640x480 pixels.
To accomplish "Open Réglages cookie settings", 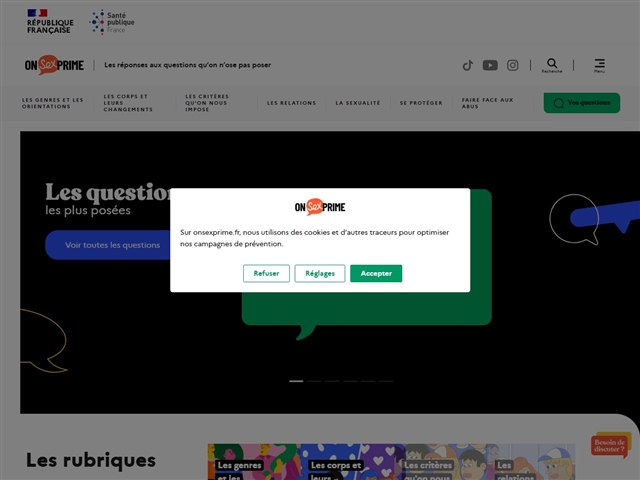I will (320, 273).
